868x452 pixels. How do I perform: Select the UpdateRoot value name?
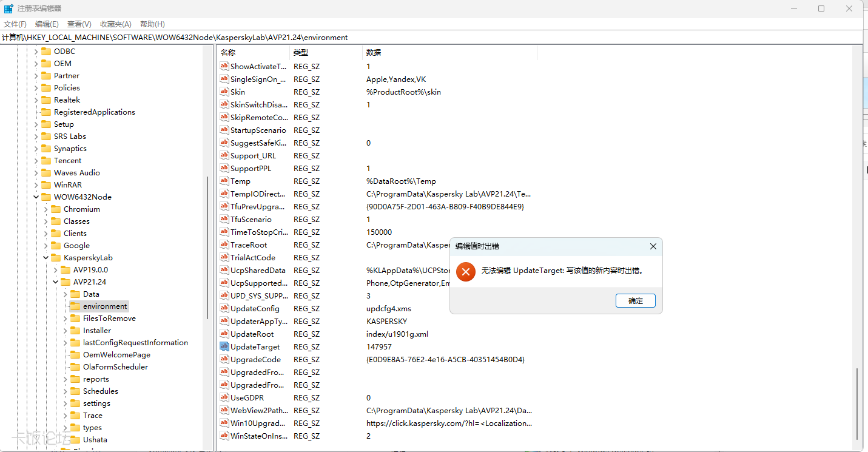(252, 334)
